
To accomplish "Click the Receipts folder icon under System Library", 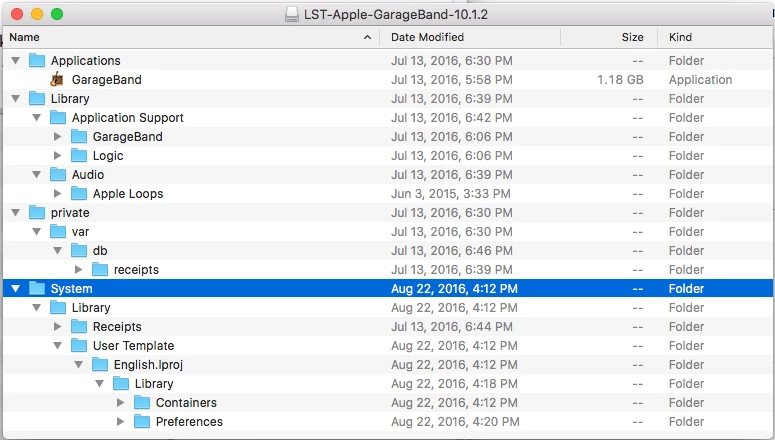I will coord(79,326).
